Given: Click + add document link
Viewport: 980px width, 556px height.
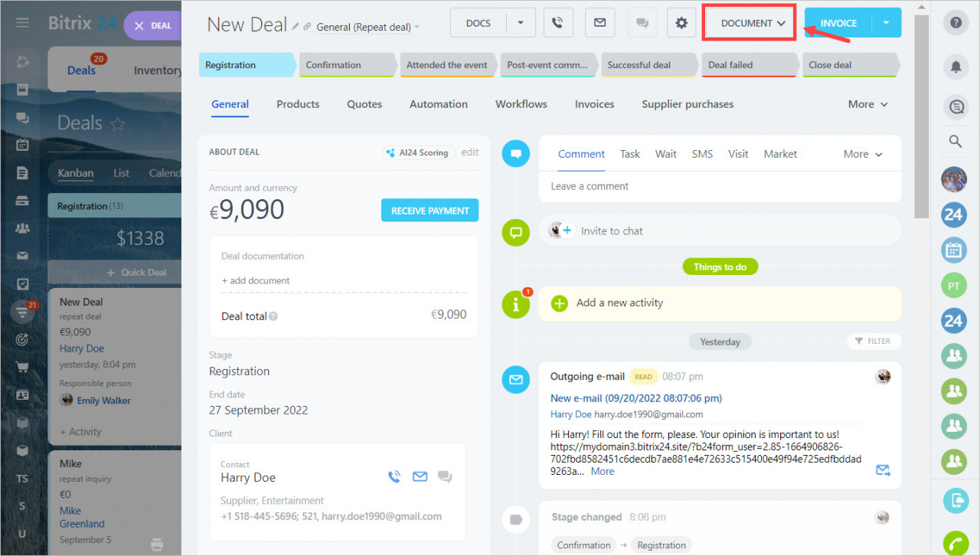Looking at the screenshot, I should click(x=256, y=280).
